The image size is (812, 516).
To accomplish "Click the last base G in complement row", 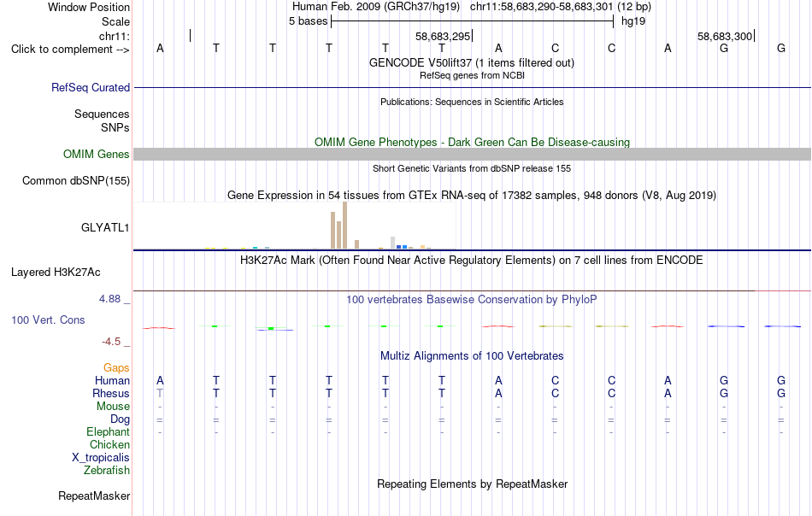I will (x=781, y=48).
